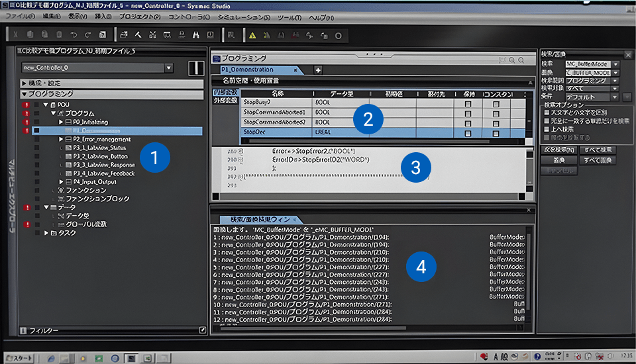Viewport: 636px width, 364px height.
Task: Enable the 上へ検索 search option
Action: pos(547,129)
